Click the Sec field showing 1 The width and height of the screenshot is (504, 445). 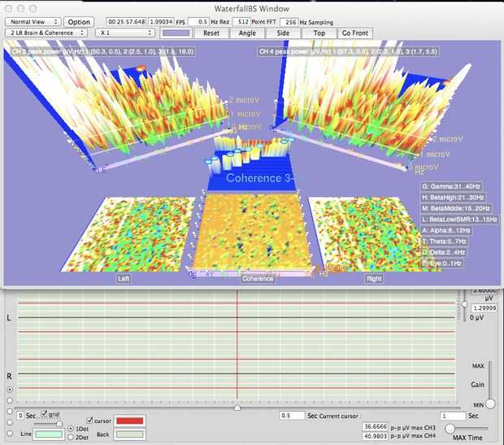[x=452, y=416]
